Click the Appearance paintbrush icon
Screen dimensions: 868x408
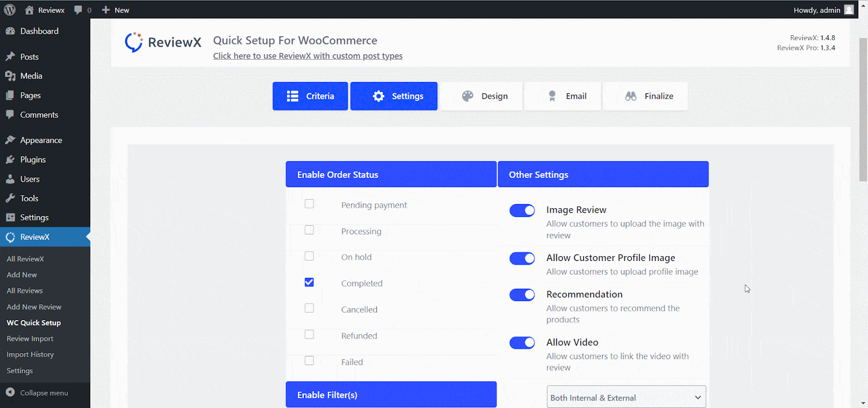(10, 140)
